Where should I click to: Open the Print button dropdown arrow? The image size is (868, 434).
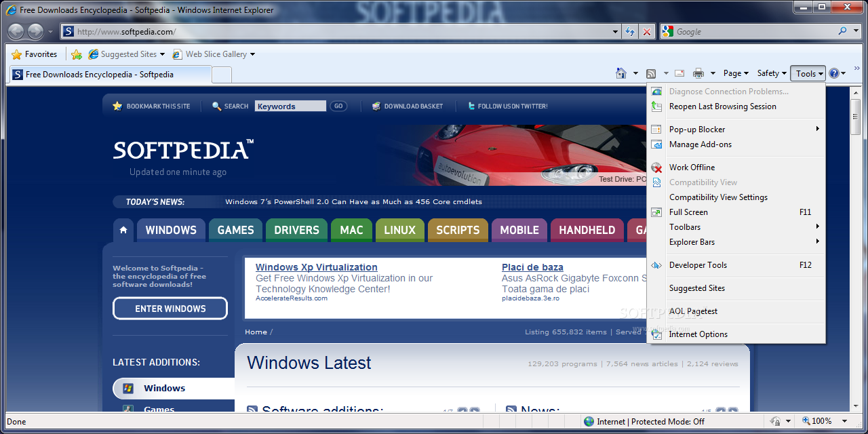[713, 73]
